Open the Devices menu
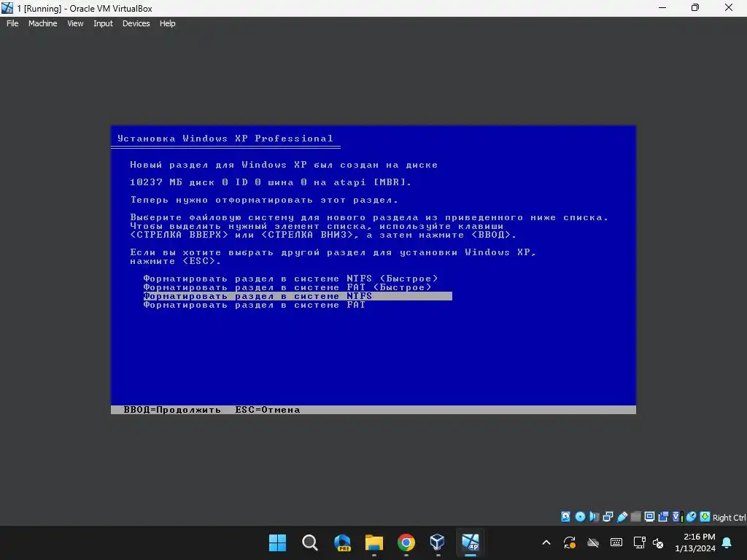The image size is (747, 560). pos(136,23)
